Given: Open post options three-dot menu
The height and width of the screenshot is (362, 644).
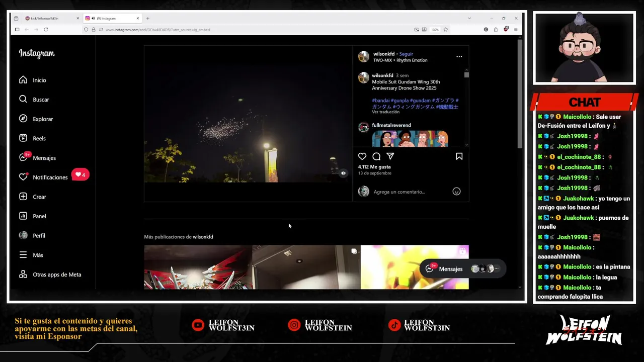Looking at the screenshot, I should (459, 56).
